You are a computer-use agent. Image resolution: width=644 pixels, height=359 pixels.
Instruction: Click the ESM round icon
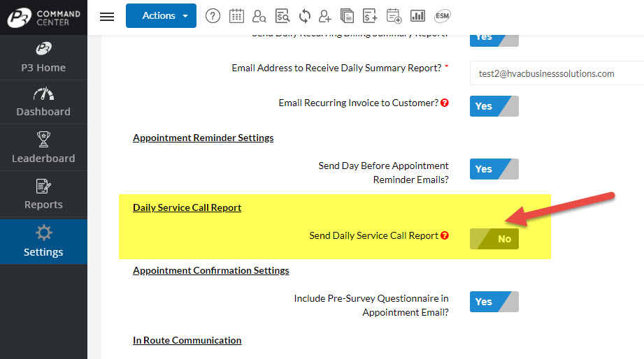[442, 16]
